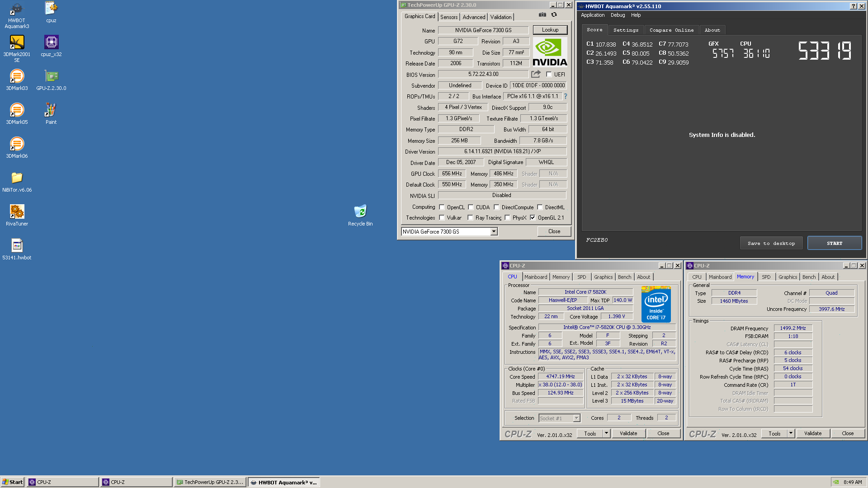Switch to Advanced tab in GPU-Z
The height and width of the screenshot is (488, 868).
pyautogui.click(x=474, y=17)
